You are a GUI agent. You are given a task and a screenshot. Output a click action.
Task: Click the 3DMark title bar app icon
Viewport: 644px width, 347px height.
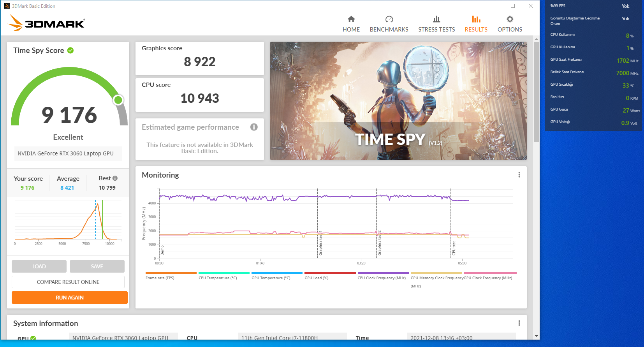pyautogui.click(x=7, y=6)
